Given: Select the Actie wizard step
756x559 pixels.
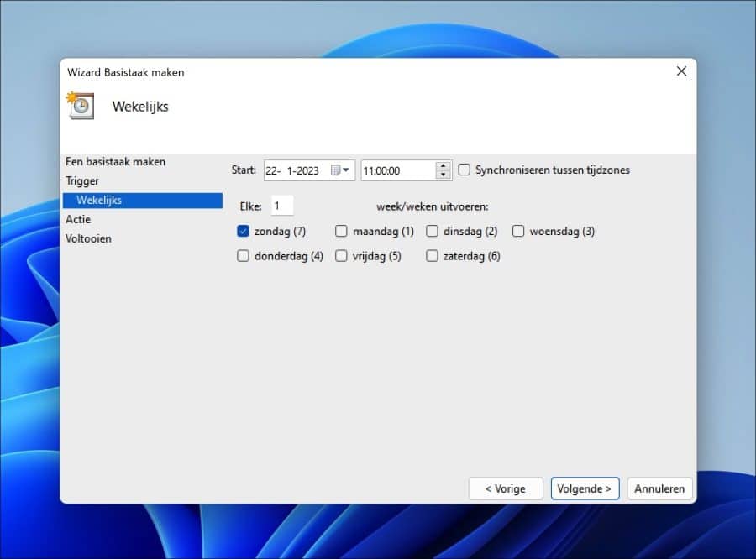Looking at the screenshot, I should (x=78, y=219).
